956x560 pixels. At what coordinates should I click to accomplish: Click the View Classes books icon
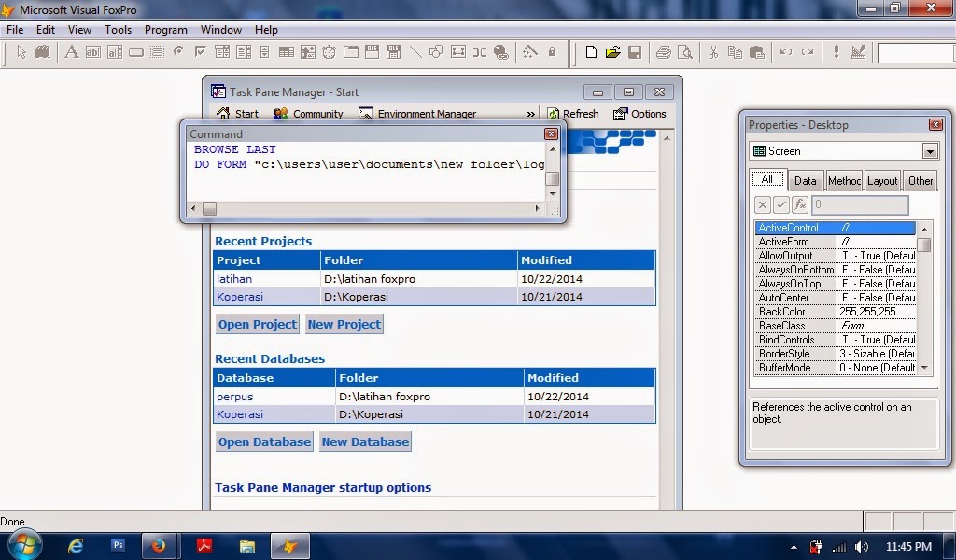tap(43, 52)
